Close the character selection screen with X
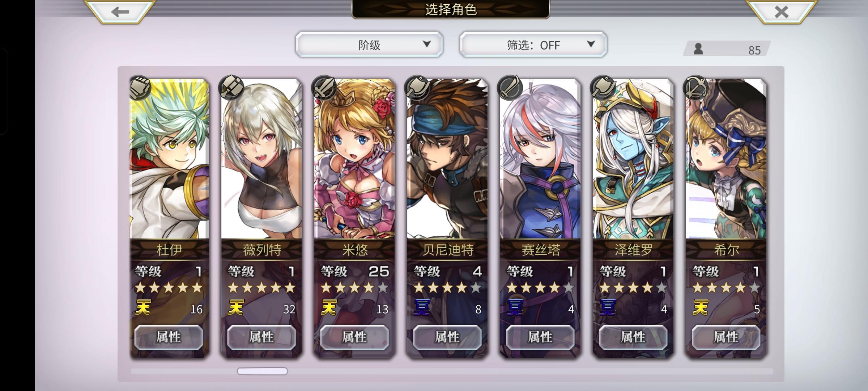The image size is (868, 391). tap(781, 12)
